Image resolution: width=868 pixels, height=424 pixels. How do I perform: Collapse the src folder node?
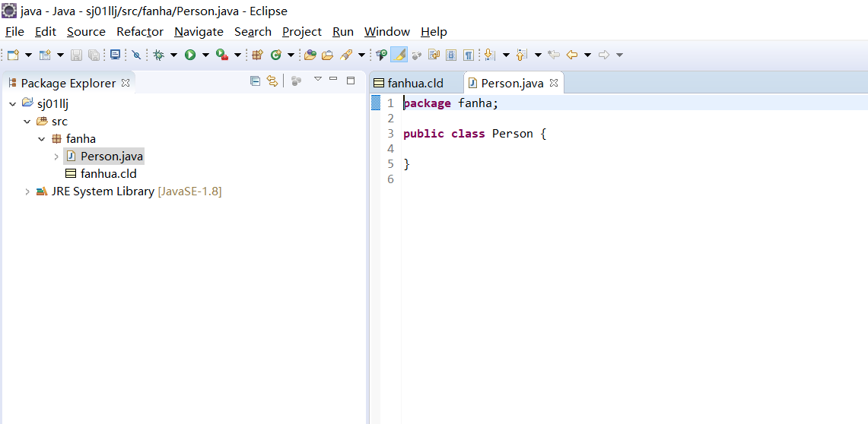pos(27,121)
